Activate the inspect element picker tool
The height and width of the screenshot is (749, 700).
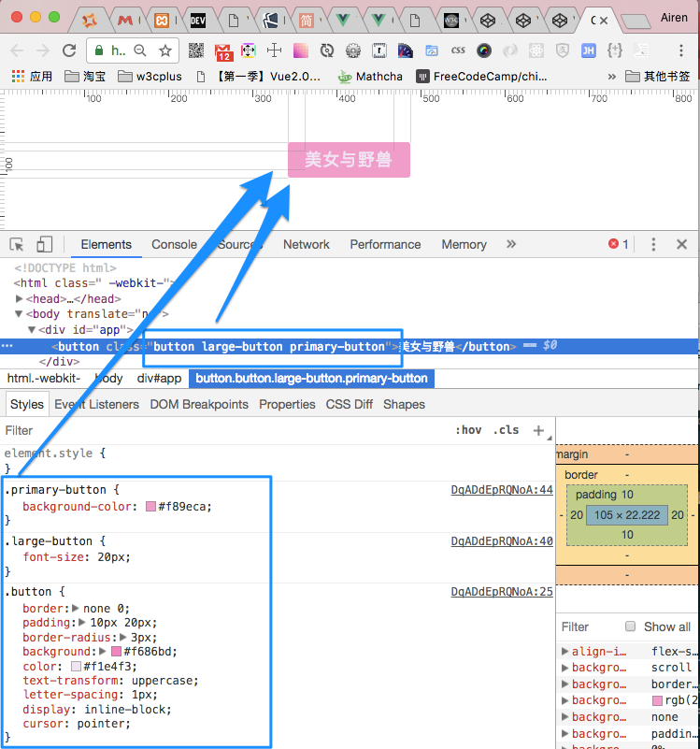pos(17,245)
